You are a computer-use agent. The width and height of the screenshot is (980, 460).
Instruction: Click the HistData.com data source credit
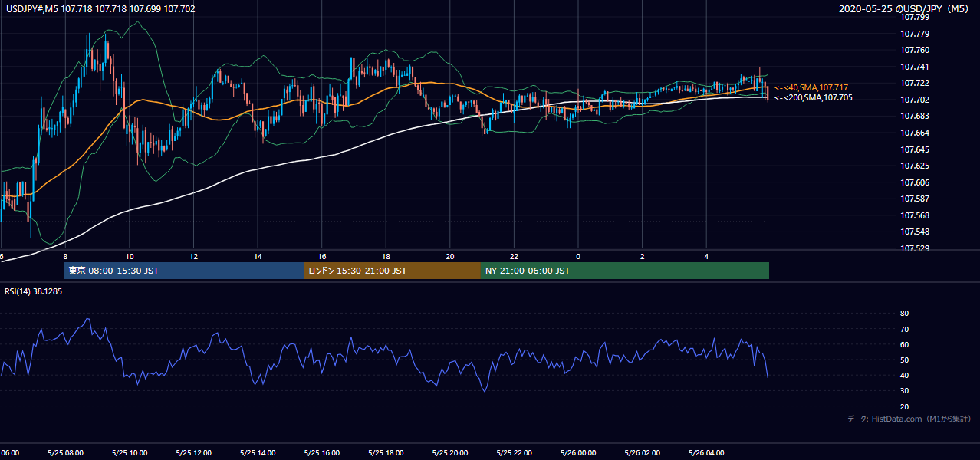click(x=909, y=419)
